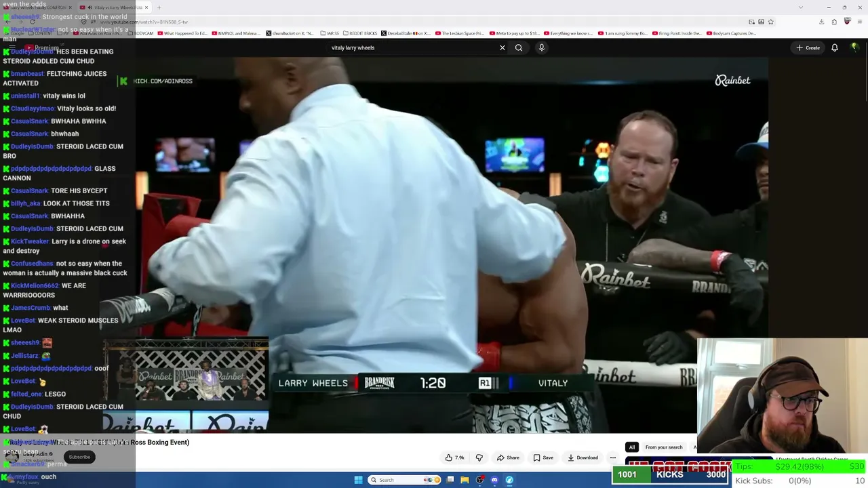
Task: Open the YouTube account avatar menu
Action: [x=854, y=47]
